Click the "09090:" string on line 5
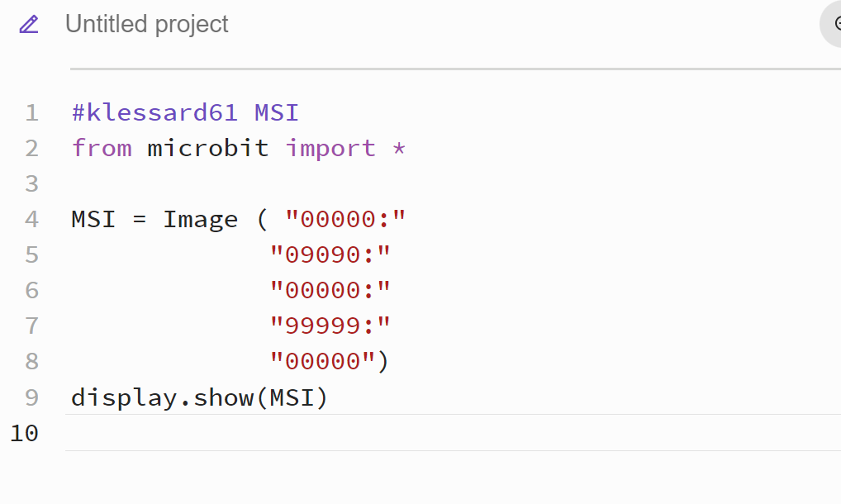Screen dimensions: 841x504 [330, 254]
